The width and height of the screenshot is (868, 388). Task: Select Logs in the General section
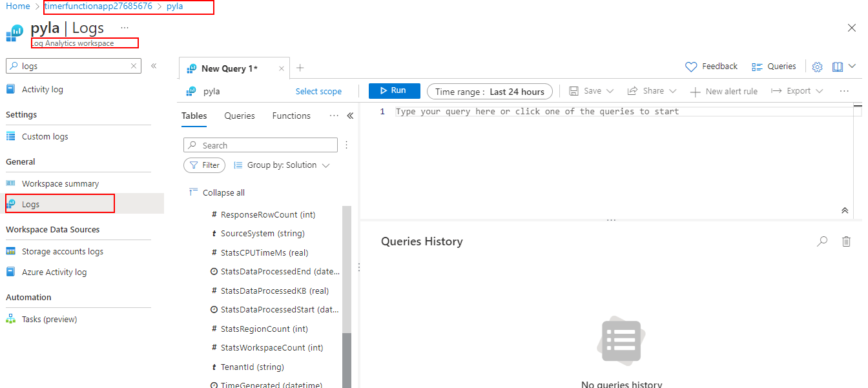coord(82,204)
